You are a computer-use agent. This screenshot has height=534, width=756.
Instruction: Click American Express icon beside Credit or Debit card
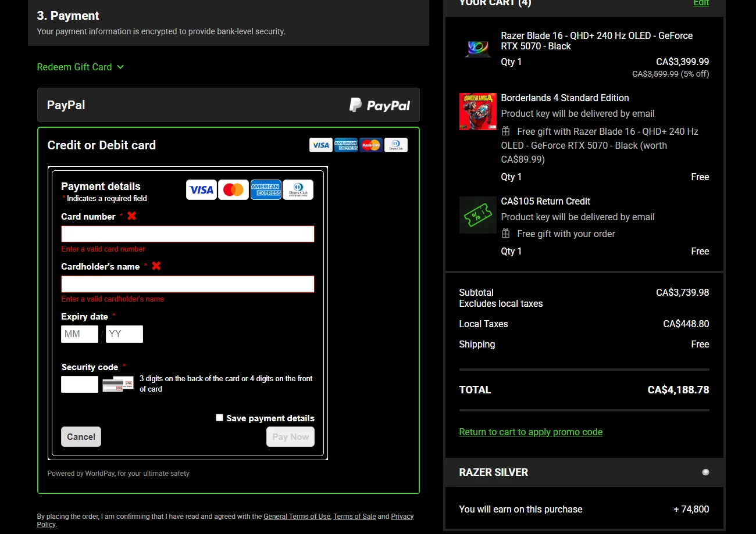[346, 145]
